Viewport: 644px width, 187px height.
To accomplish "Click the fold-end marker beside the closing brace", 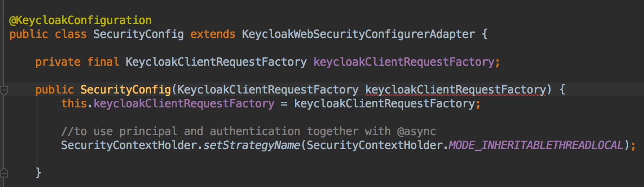I will (4, 173).
